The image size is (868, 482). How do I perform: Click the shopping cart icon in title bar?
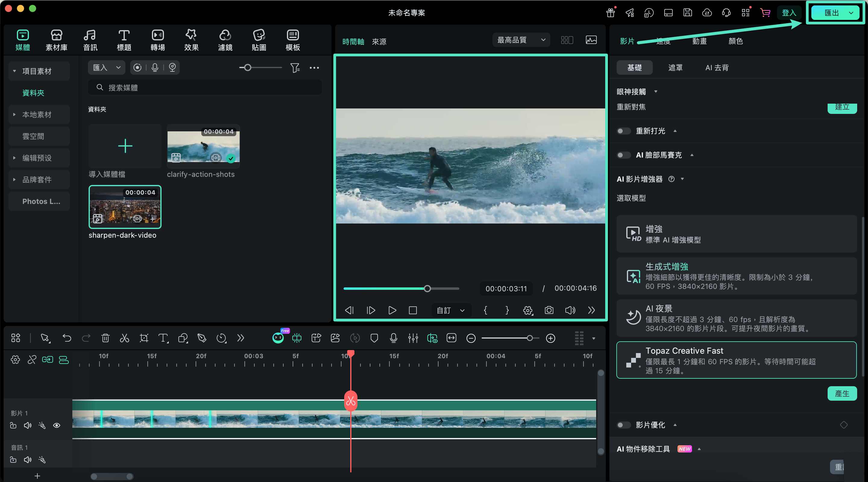pyautogui.click(x=765, y=13)
